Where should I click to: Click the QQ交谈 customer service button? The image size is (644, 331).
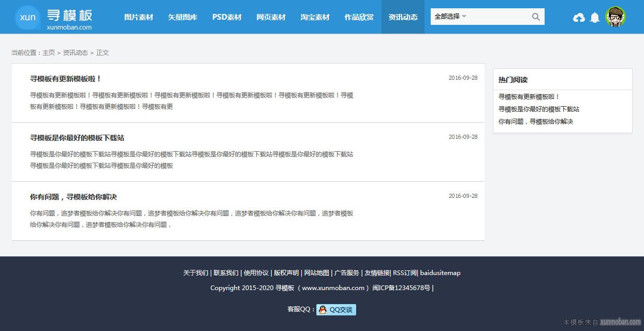pyautogui.click(x=336, y=310)
